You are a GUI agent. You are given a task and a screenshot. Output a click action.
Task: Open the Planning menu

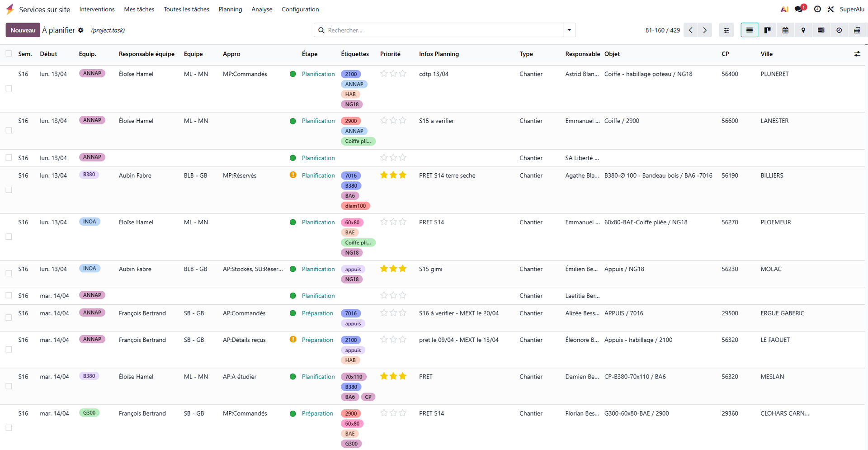point(230,9)
